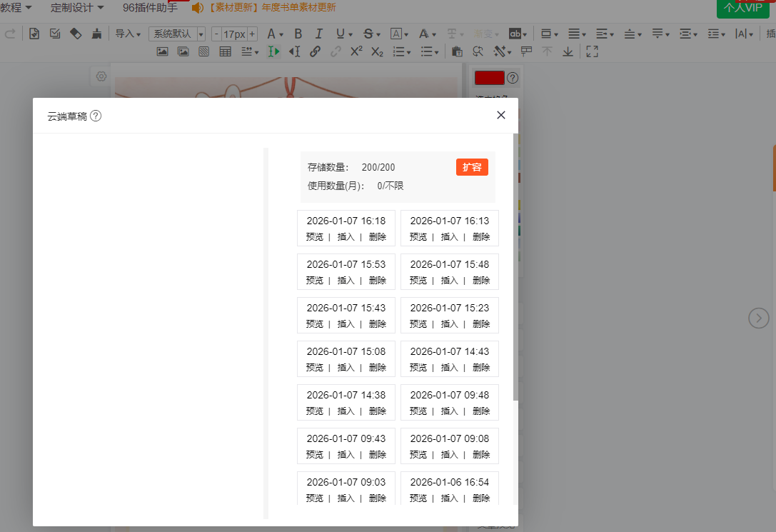Click the superscript X² icon

tap(356, 51)
